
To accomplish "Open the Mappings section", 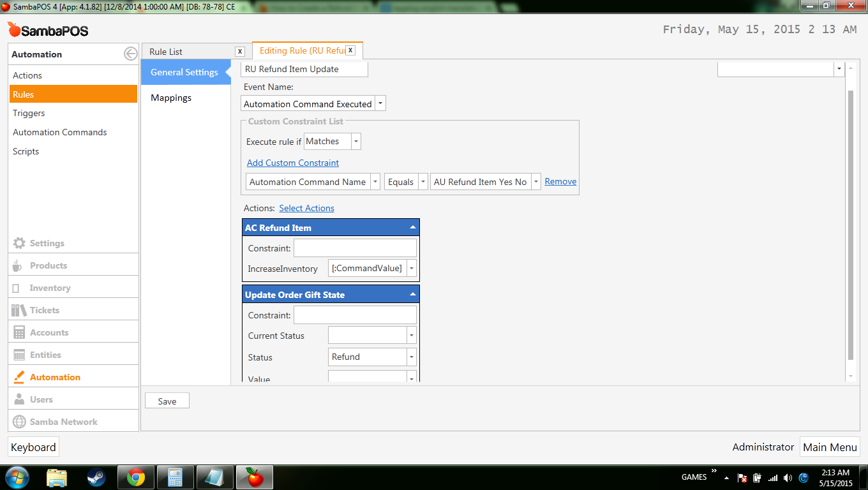I will 171,98.
